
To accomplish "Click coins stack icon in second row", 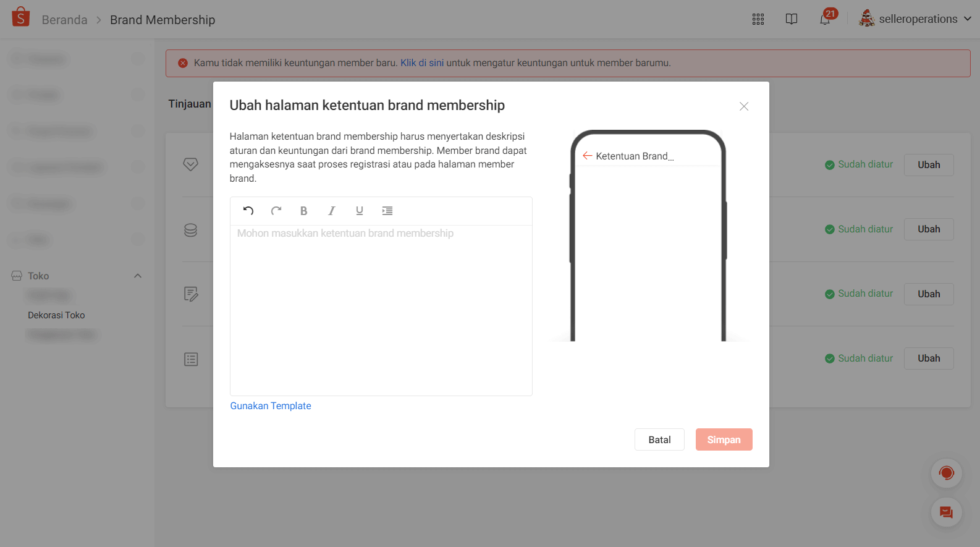I will click(x=191, y=230).
